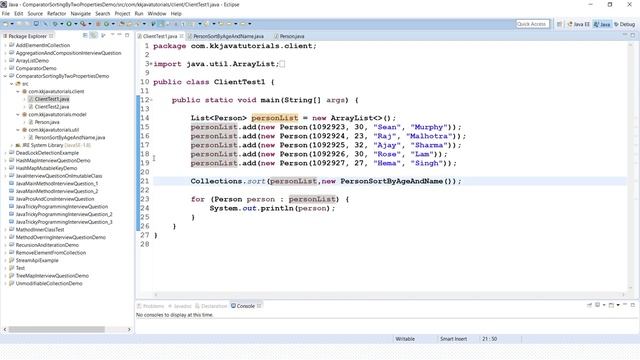
Task: Select the ArrayListDemo project
Action: pyautogui.click(x=32, y=61)
